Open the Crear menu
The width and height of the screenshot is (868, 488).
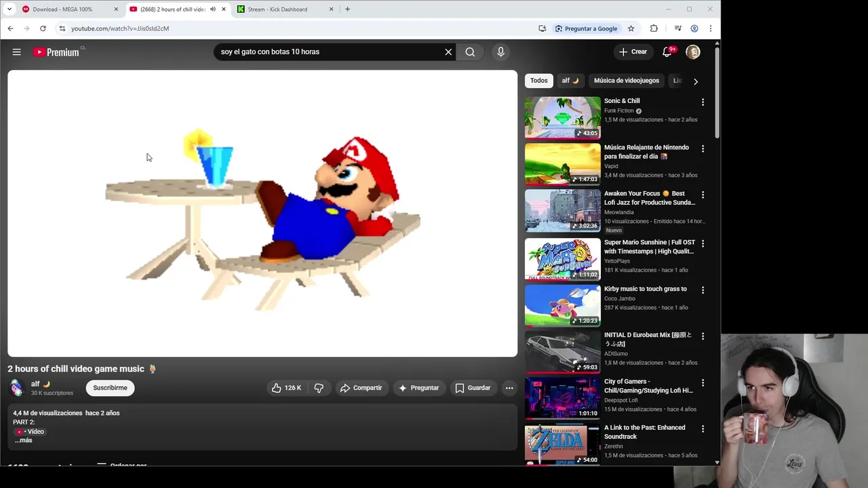(x=633, y=52)
